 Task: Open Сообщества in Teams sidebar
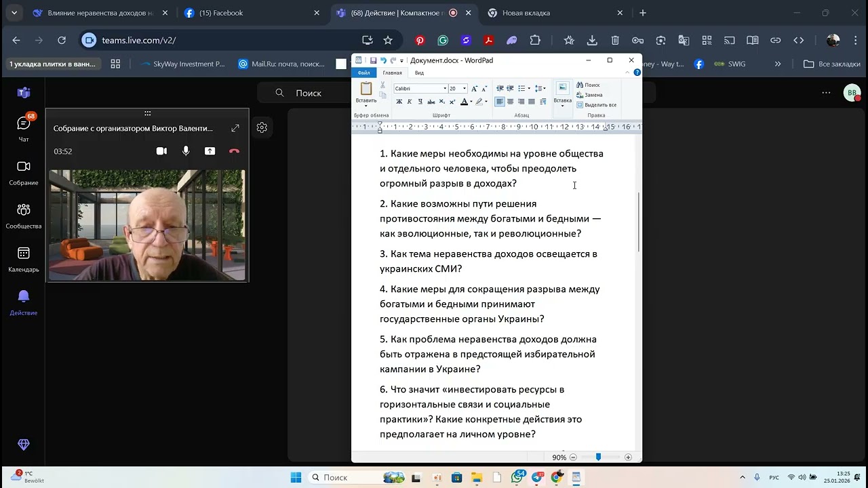(x=24, y=216)
